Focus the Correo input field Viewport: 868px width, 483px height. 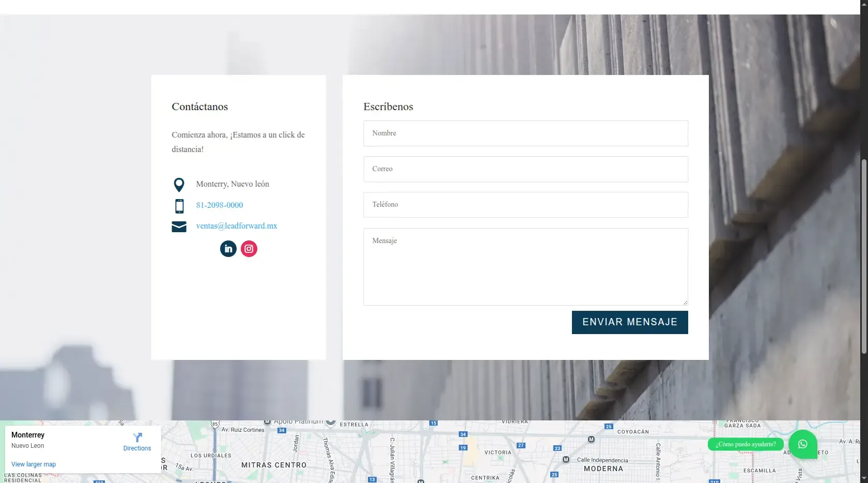(525, 169)
